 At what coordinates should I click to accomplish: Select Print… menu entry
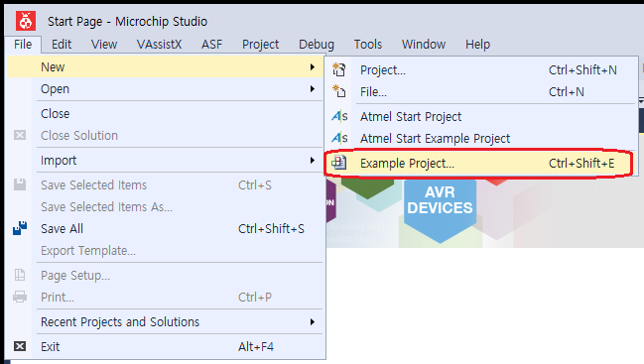click(x=165, y=297)
